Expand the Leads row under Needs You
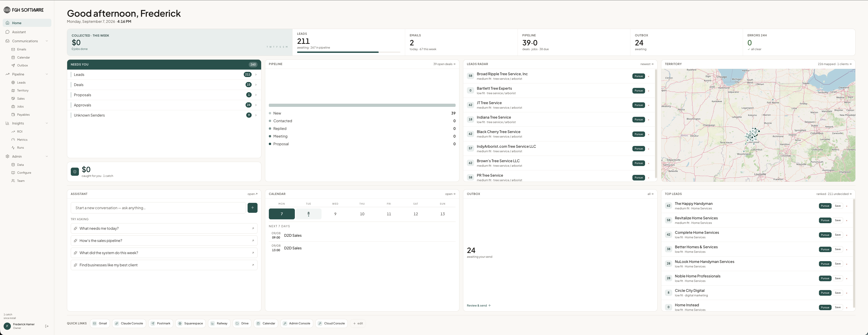 coord(164,75)
